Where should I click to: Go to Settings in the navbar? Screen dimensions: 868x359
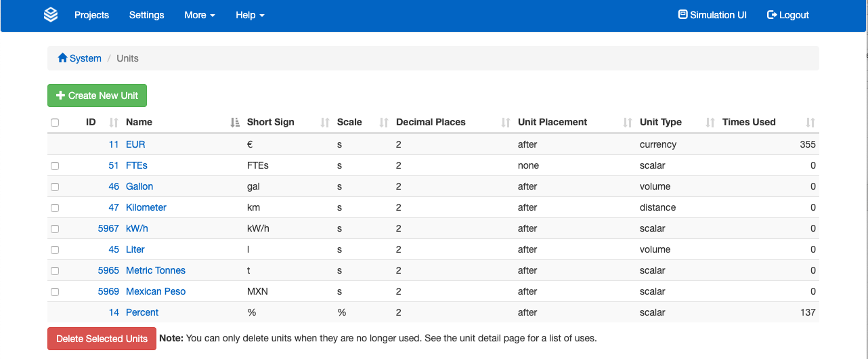click(146, 15)
